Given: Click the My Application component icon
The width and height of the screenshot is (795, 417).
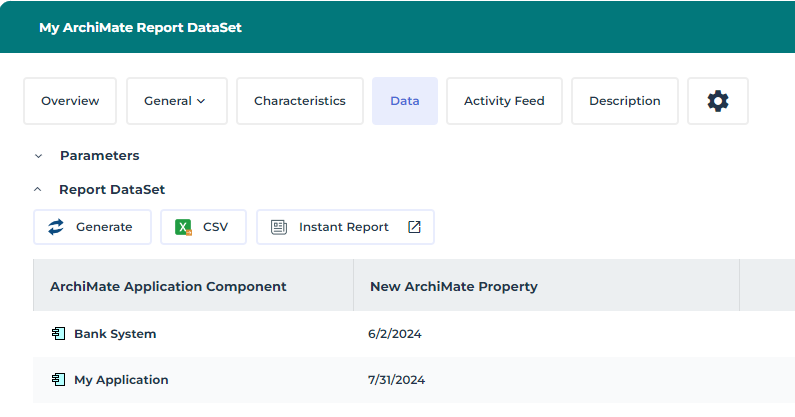Looking at the screenshot, I should click(59, 380).
